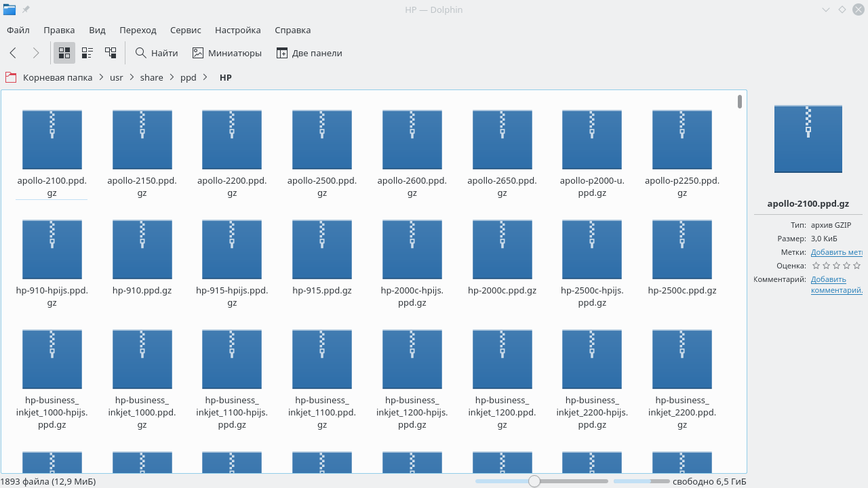The height and width of the screenshot is (488, 868).
Task: Expand the chevron after usr
Action: tap(132, 77)
